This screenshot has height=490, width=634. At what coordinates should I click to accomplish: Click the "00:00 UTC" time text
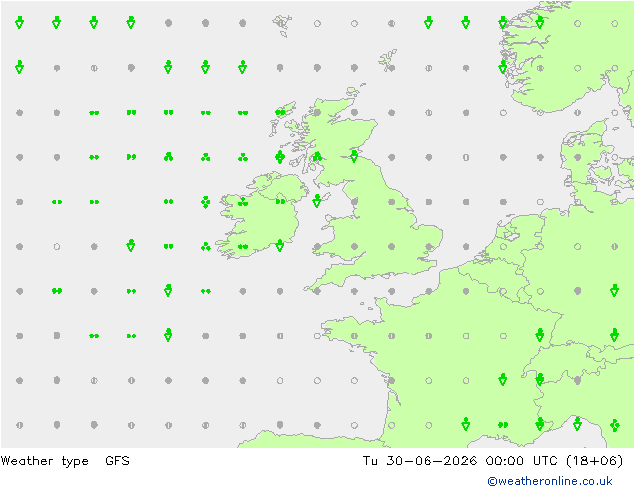point(521,461)
